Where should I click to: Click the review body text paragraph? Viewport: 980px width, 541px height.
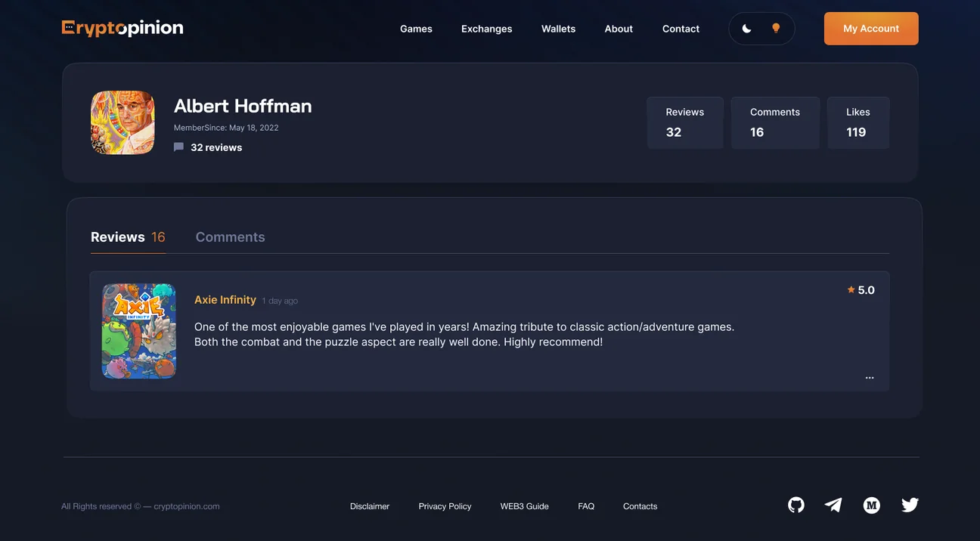[x=464, y=335]
